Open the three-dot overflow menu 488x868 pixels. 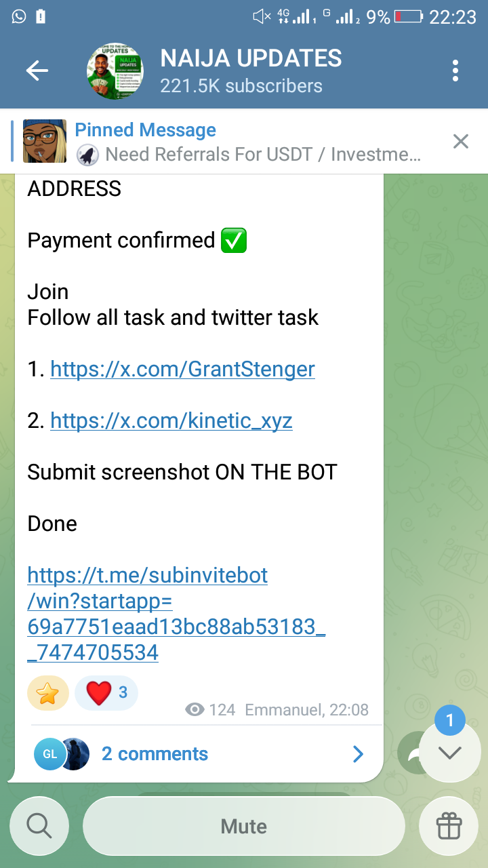tap(455, 71)
